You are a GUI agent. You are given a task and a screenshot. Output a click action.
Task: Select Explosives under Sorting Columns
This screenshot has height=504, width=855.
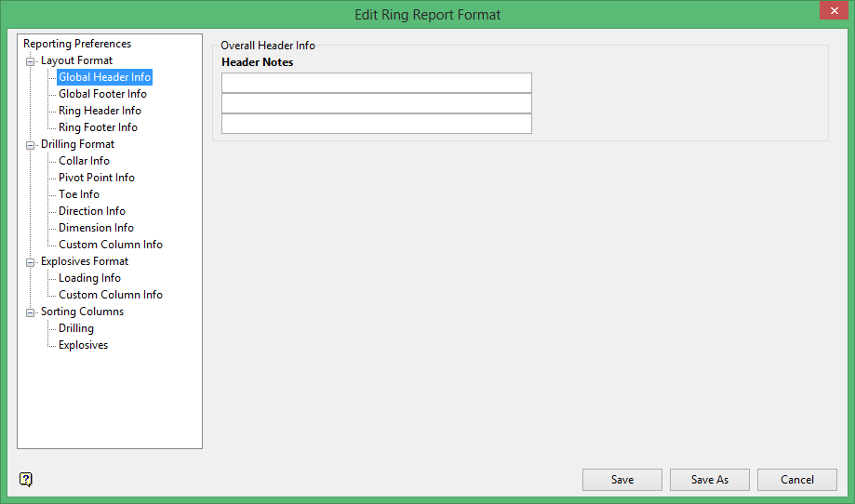84,345
